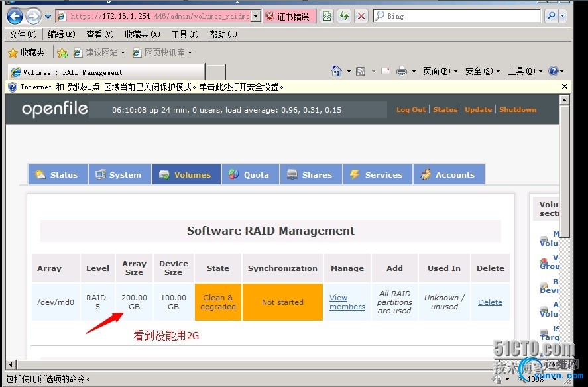Switch to the System navigation tab
The width and height of the screenshot is (588, 387).
click(x=120, y=174)
